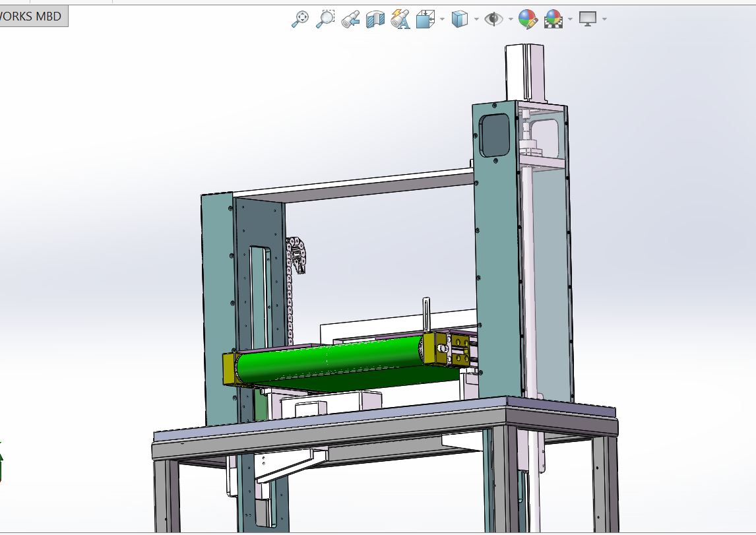Select the Zoom to Area tool

tap(325, 19)
